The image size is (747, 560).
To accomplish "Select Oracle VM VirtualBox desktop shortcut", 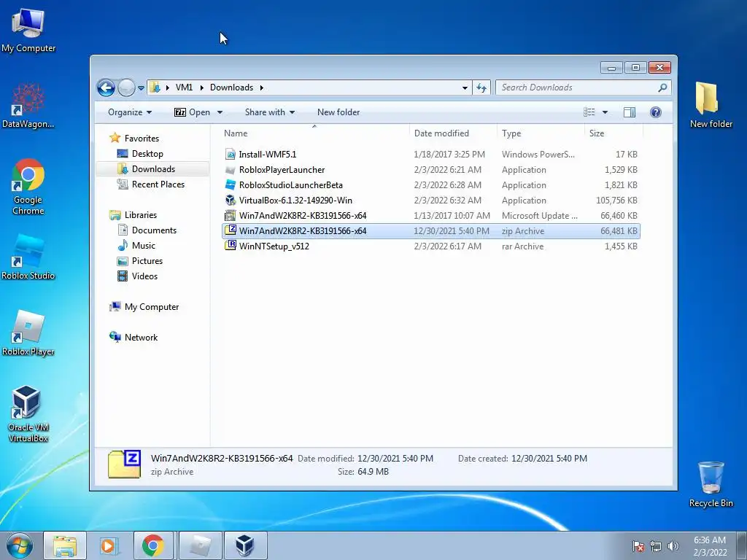I will click(x=28, y=414).
